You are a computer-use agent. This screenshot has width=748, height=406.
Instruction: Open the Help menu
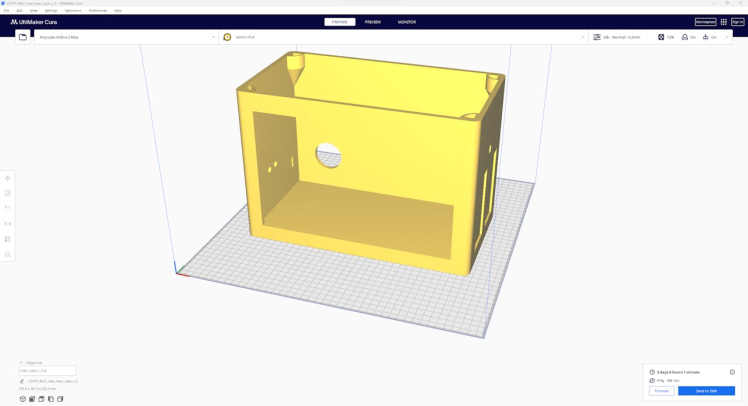pos(118,10)
